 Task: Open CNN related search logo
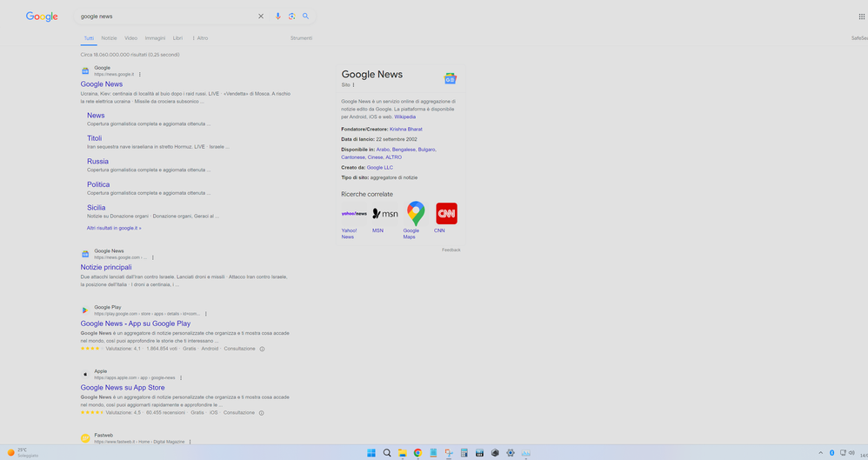coord(447,214)
